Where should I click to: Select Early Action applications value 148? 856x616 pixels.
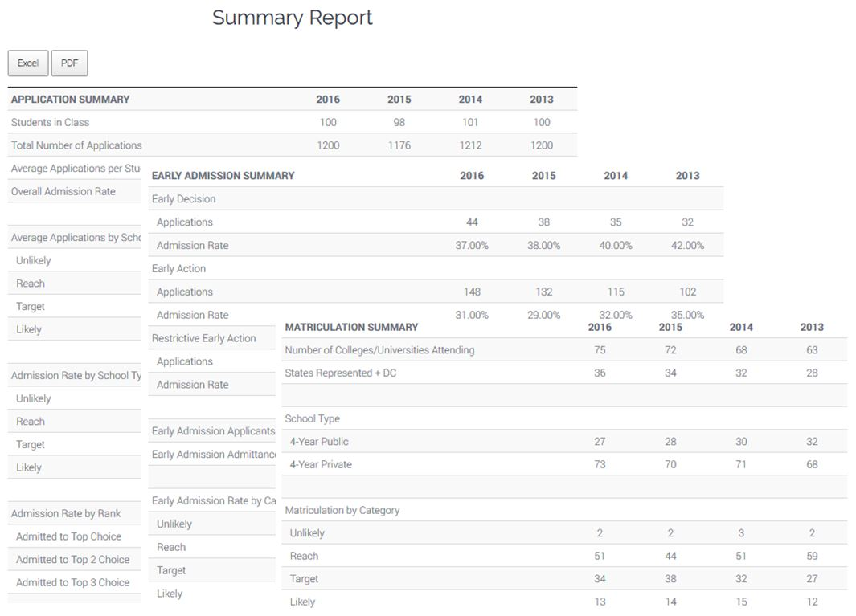point(473,292)
